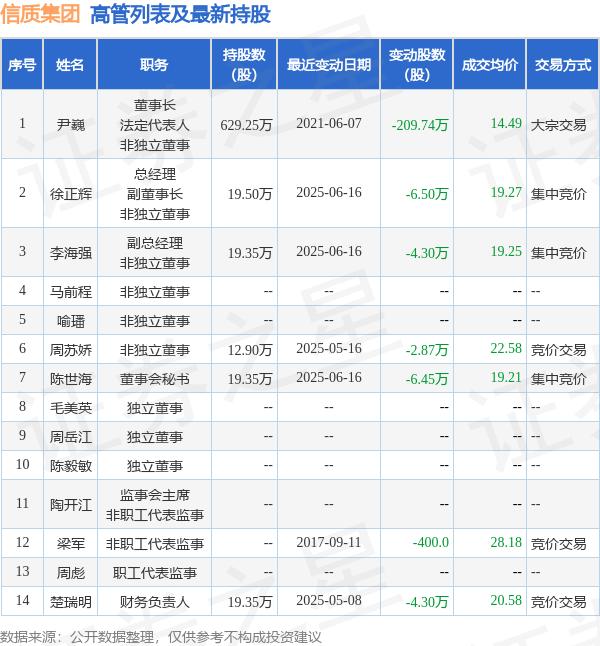
Task: Select the name 周彪
Action: coord(71,573)
